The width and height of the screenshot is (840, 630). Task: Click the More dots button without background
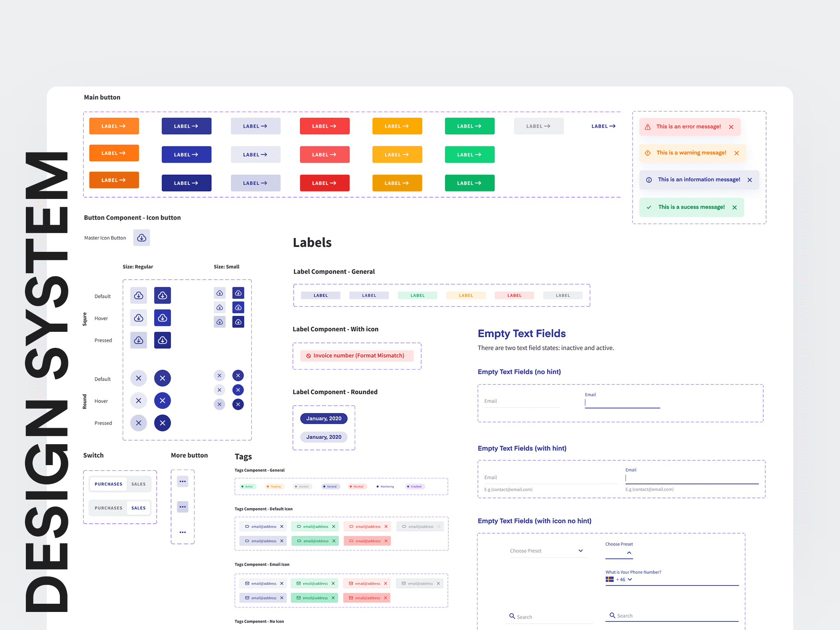coord(183,532)
